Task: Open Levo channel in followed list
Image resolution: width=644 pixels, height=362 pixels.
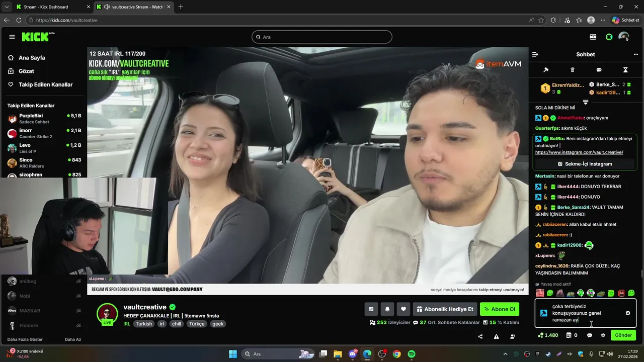Action: click(44, 148)
